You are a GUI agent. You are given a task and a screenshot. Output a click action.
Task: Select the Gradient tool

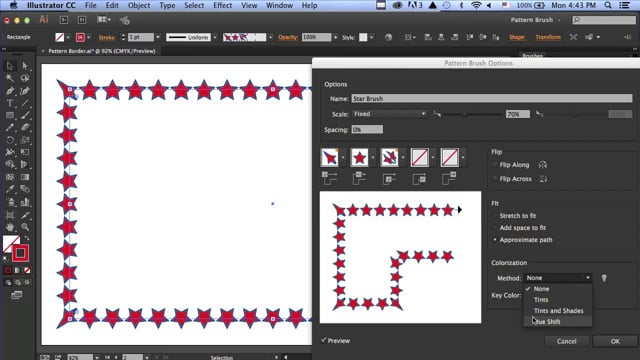click(x=25, y=177)
